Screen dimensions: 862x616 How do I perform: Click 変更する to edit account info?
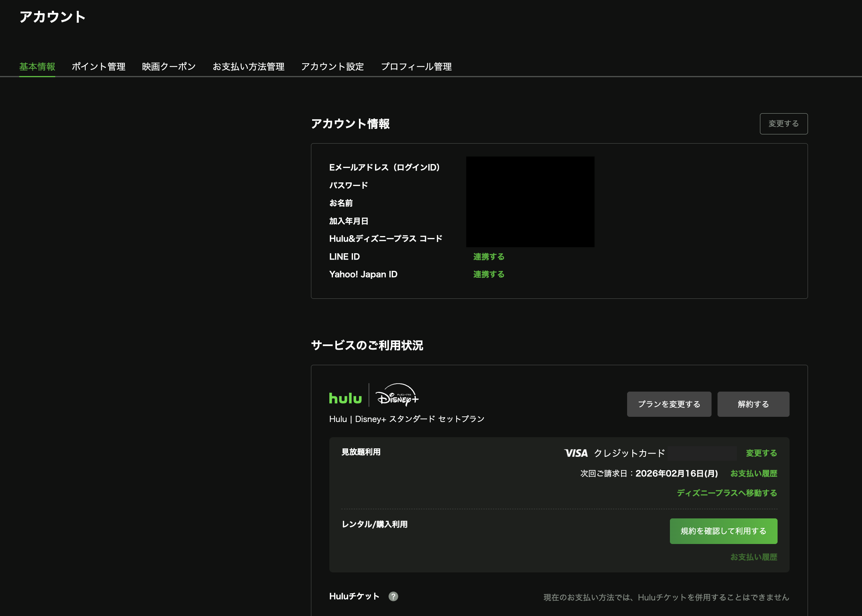pos(784,124)
